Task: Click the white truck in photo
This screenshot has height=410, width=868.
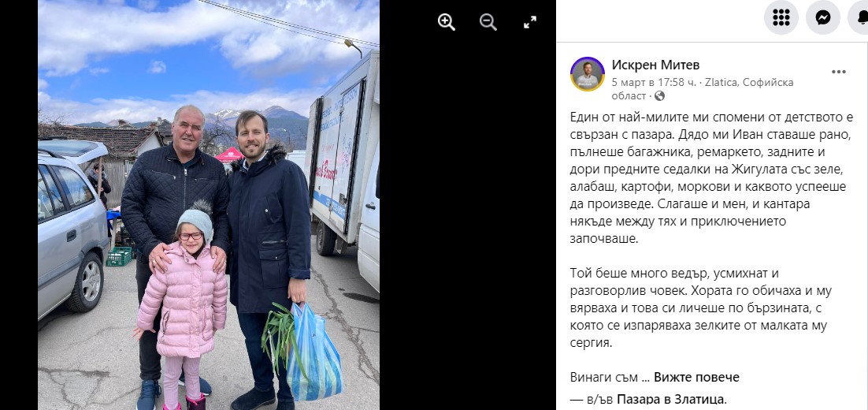Action: [x=343, y=166]
